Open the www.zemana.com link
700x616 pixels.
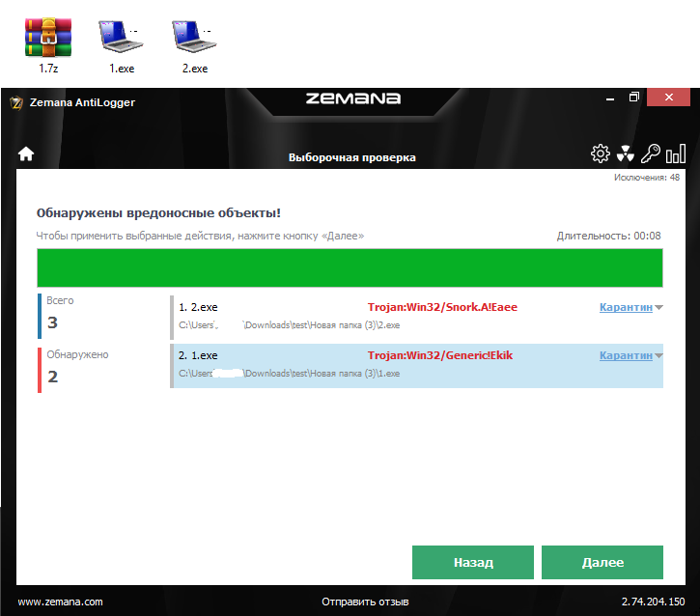click(60, 602)
